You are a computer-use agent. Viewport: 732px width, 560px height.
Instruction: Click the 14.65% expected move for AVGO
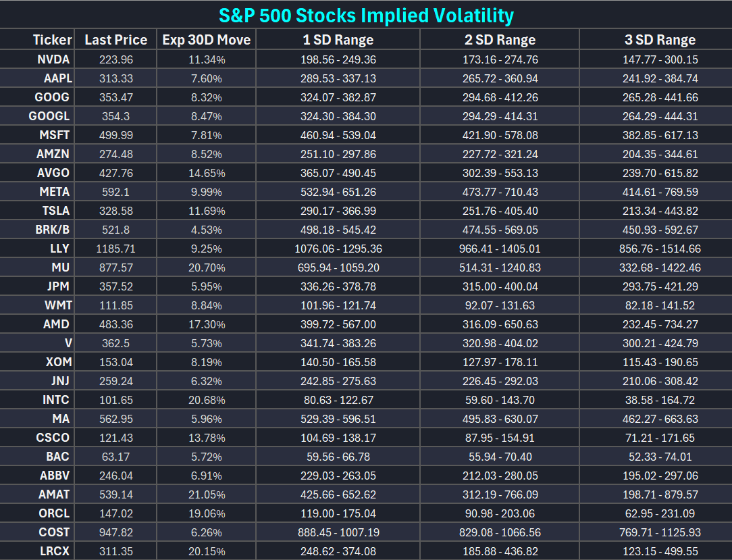pyautogui.click(x=207, y=174)
